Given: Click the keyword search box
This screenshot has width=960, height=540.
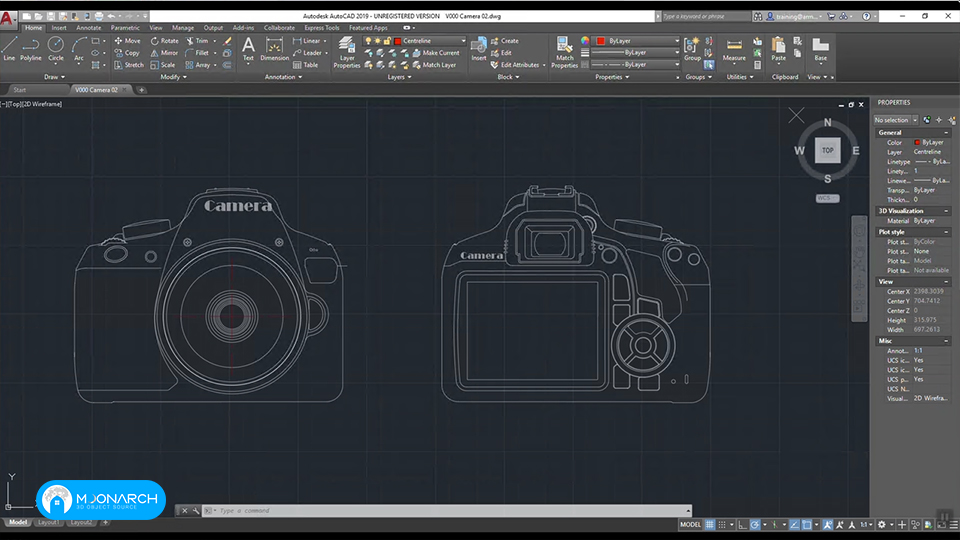Looking at the screenshot, I should (x=705, y=17).
